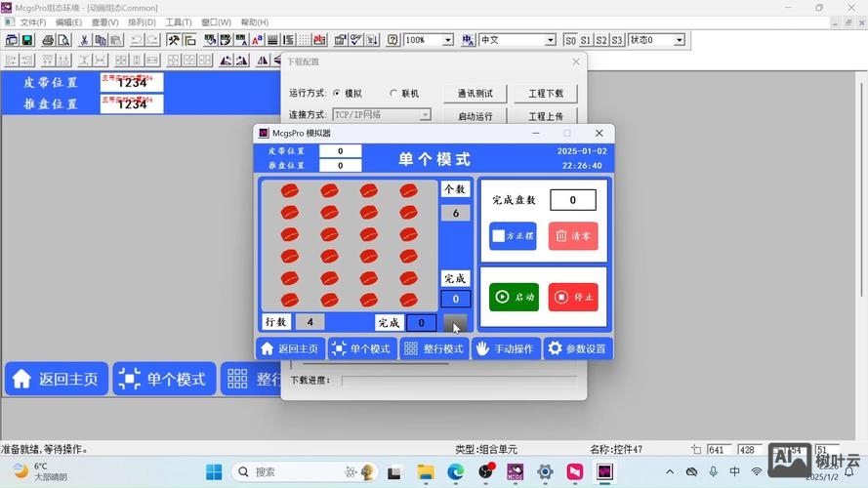Open the 编辑(E) menu

68,22
